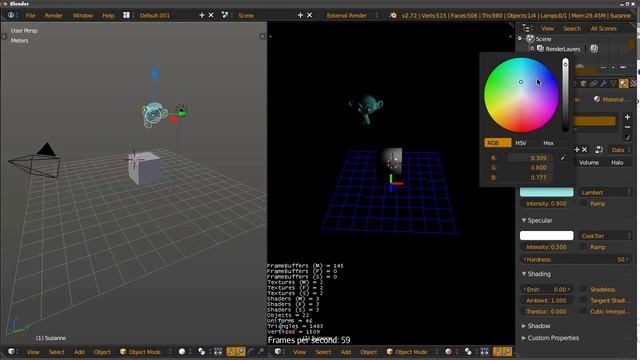Add a new scene with plus
640x360 pixels.
click(300, 15)
